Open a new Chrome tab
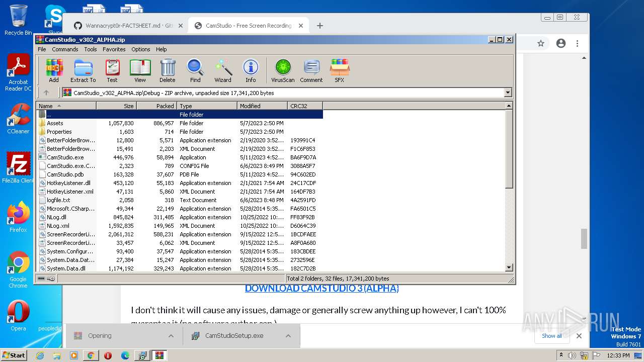 click(x=320, y=26)
